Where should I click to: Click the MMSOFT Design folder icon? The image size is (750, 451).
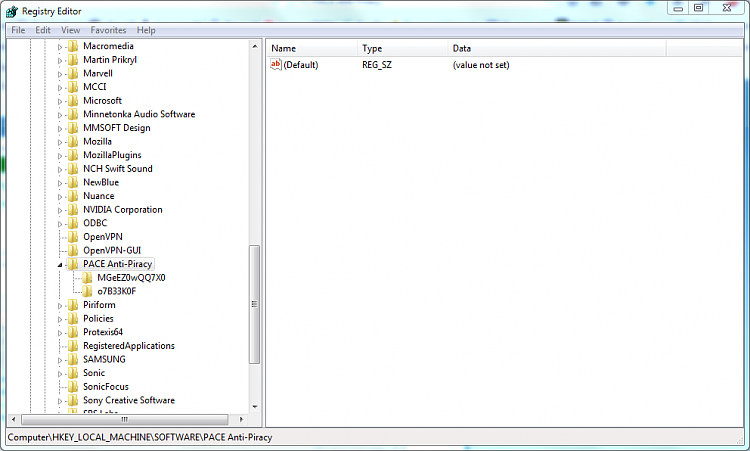point(73,128)
